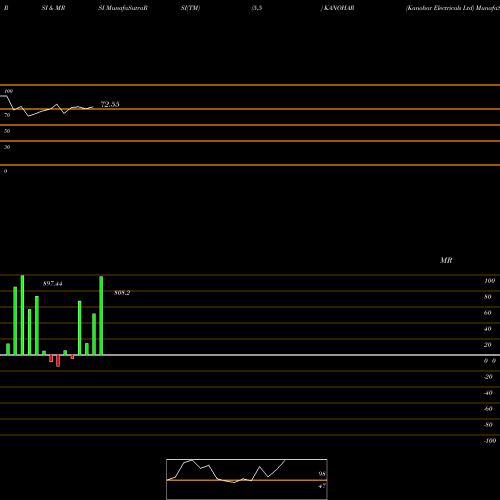Click the value 98 in mini chart
Screen dimensions: 500x500
(322, 474)
